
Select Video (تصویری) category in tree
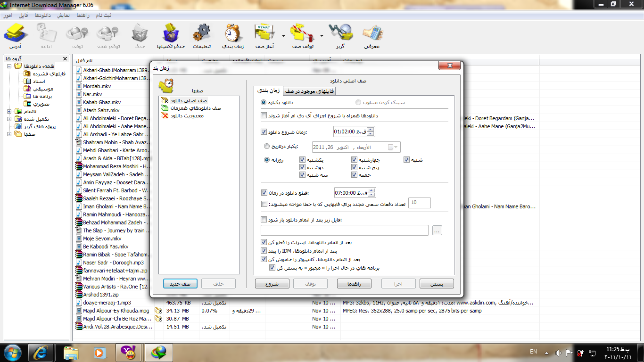pos(38,104)
